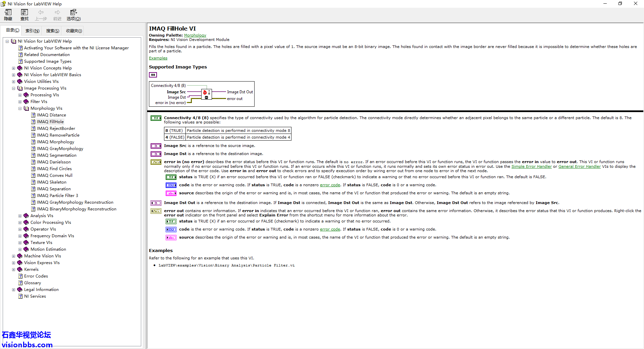This screenshot has height=349, width=644.
Task: Click the help page icon beside Error Codes
Action: (x=20, y=276)
